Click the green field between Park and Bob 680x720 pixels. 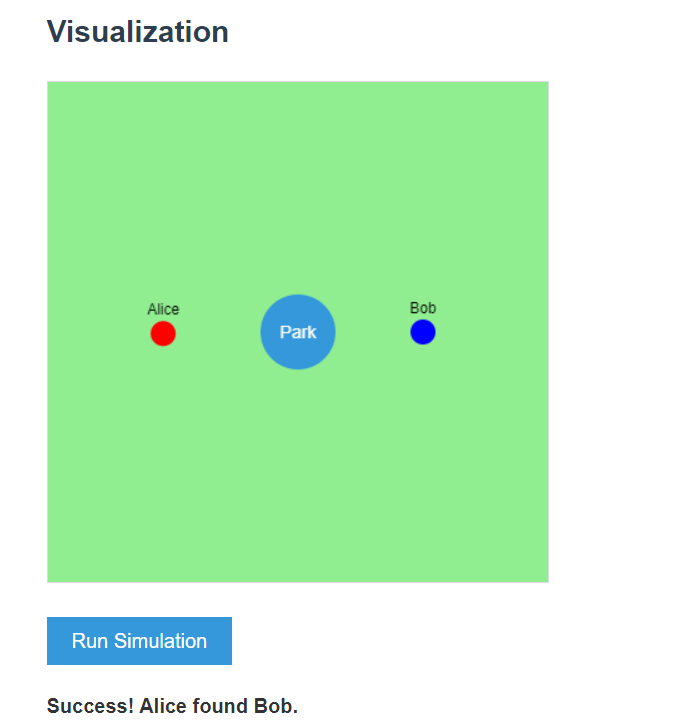372,333
